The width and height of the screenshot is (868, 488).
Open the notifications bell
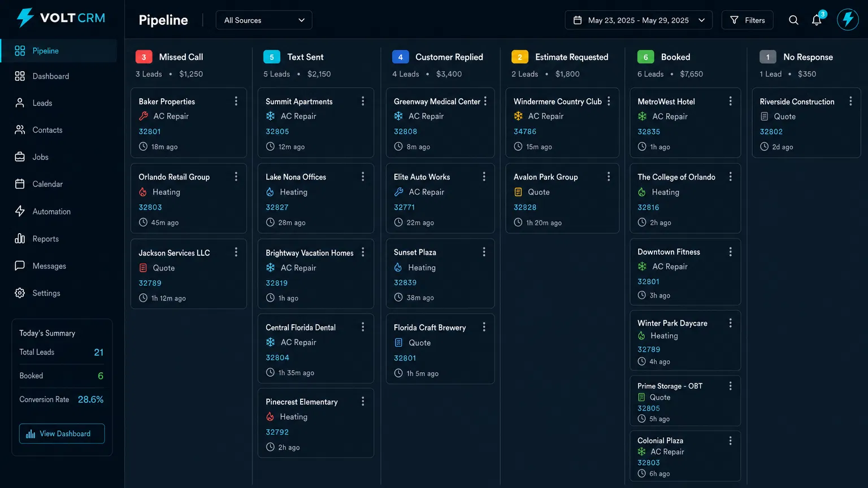point(817,20)
